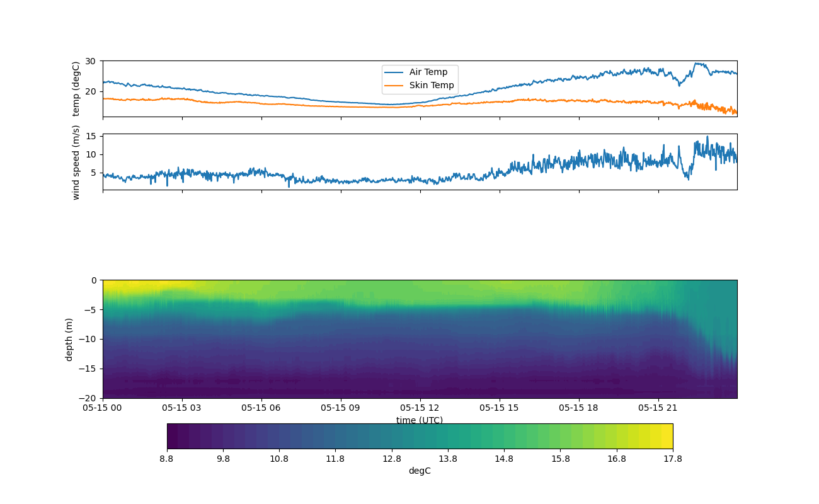Click the Air Temp legend label
This screenshot has height=504, width=819.
(428, 72)
